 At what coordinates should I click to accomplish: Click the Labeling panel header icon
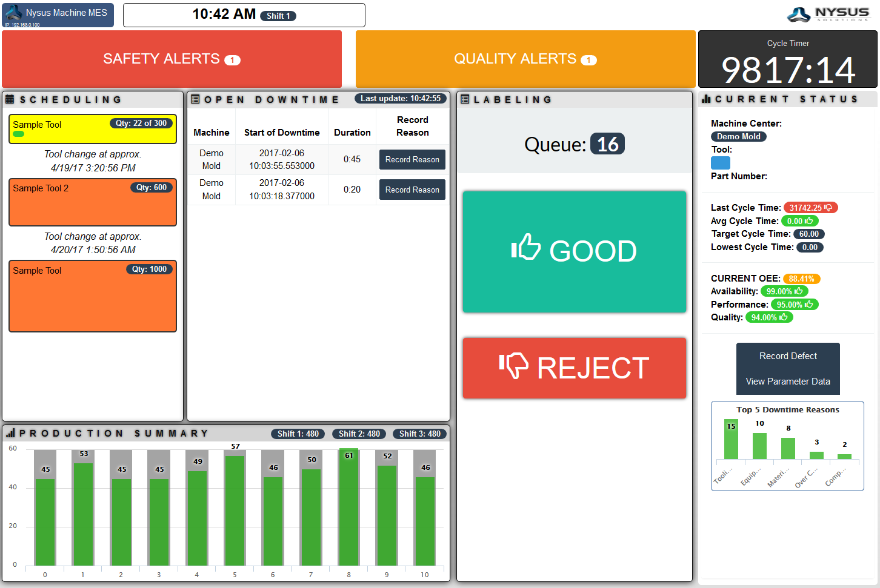[x=465, y=99]
